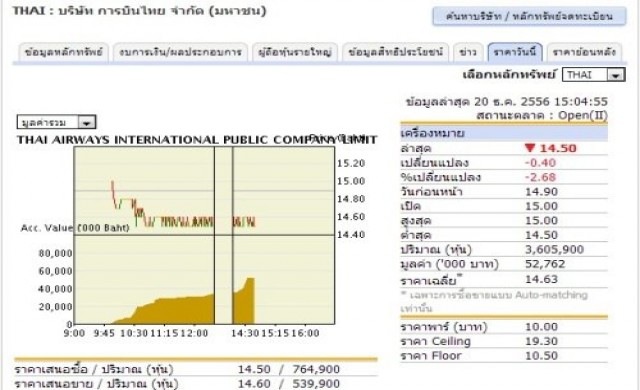Click the volume value 3,605,900
This screenshot has height=390, width=640.
pos(554,249)
